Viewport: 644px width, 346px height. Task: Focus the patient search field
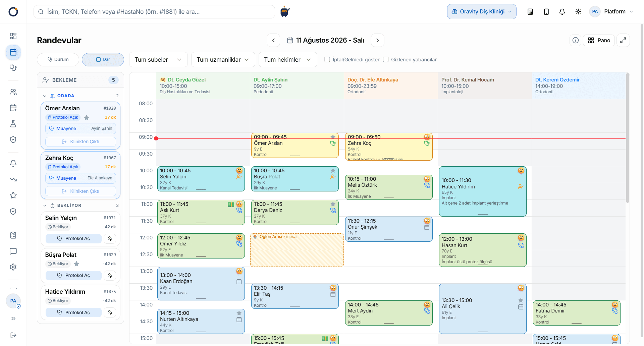click(154, 12)
